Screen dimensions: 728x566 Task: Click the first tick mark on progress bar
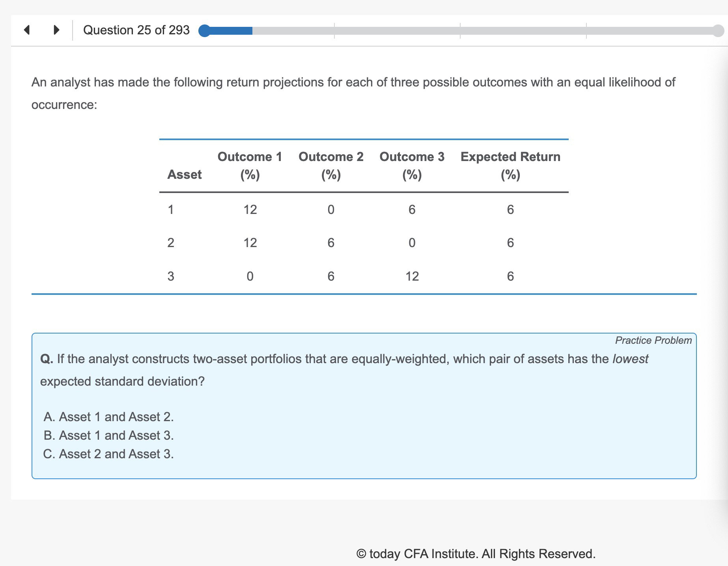click(x=334, y=31)
